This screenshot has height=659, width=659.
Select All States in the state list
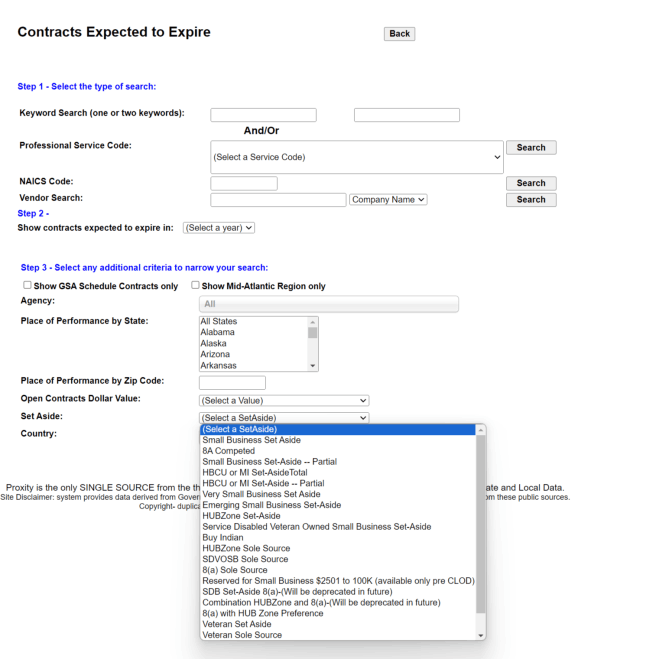coord(254,321)
